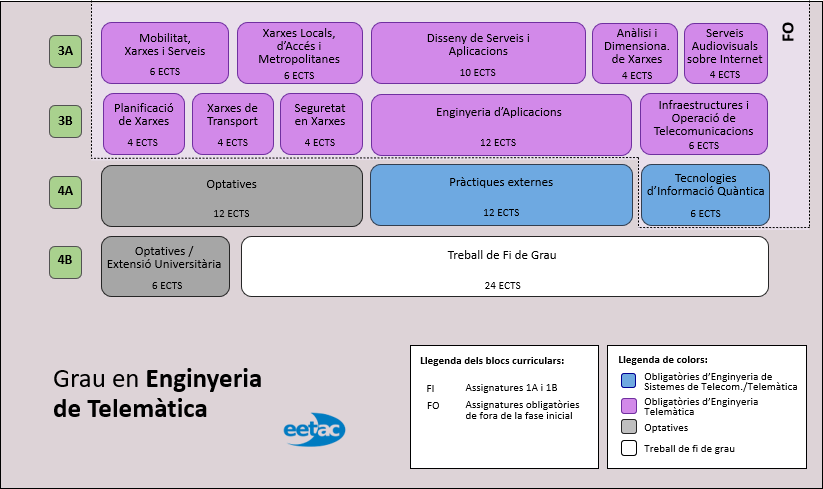Image resolution: width=823 pixels, height=489 pixels.
Task: Click Infraestructures i Operació de Telecomunicacions box
Action: pos(704,124)
